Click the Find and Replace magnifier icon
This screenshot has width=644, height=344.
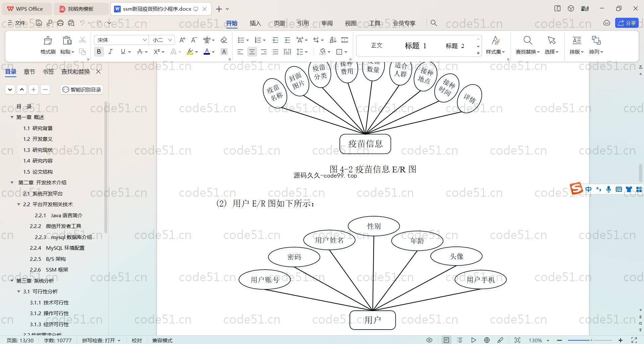click(x=528, y=41)
